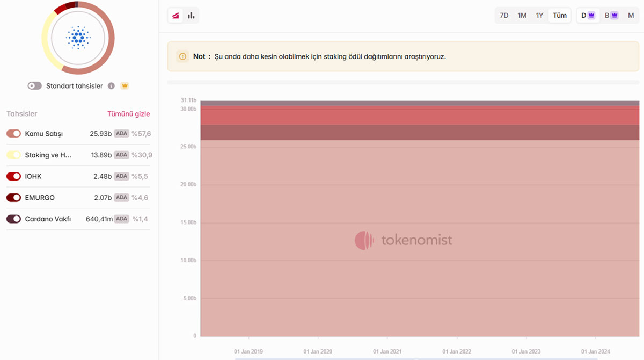
Task: Select the Tüm time range
Action: (x=560, y=16)
